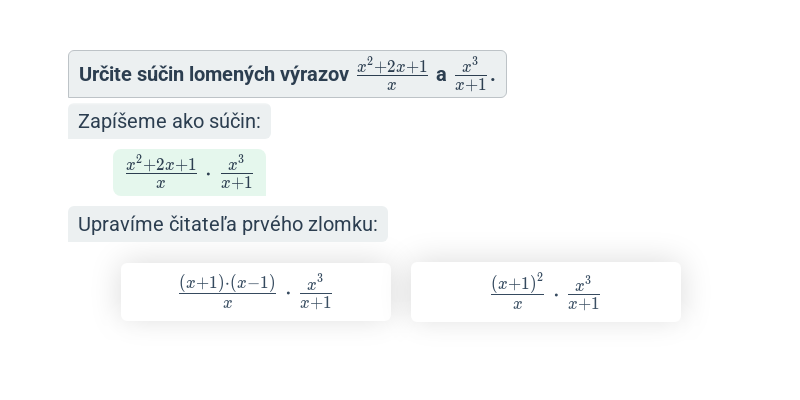Click the x²+2x+1 over x fraction in green box
Image resolution: width=800 pixels, height=400 pixels.
coord(161,173)
